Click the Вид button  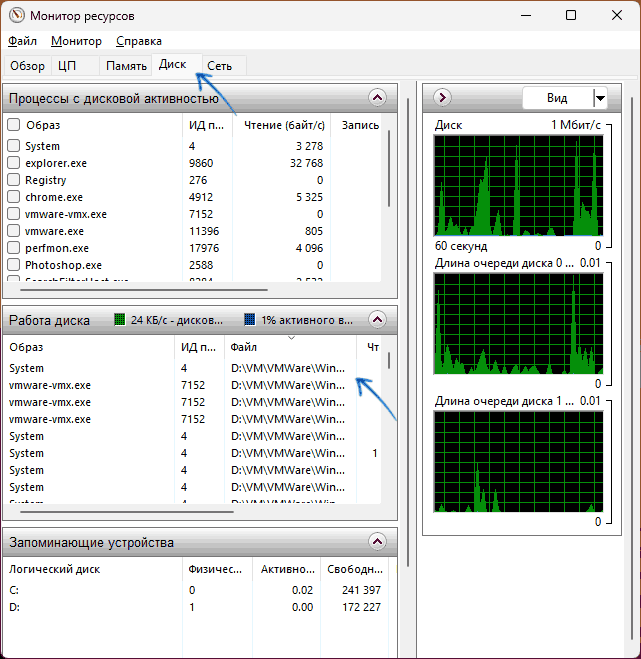(557, 98)
